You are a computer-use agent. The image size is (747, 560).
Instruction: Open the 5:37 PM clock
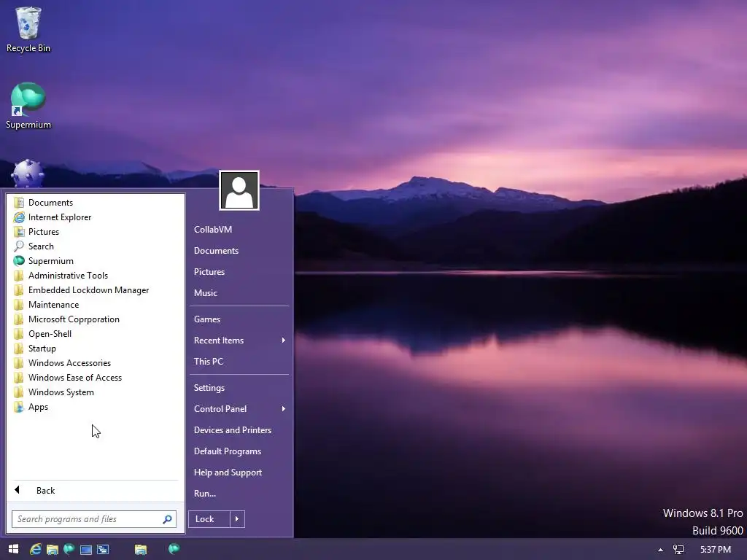tap(716, 550)
